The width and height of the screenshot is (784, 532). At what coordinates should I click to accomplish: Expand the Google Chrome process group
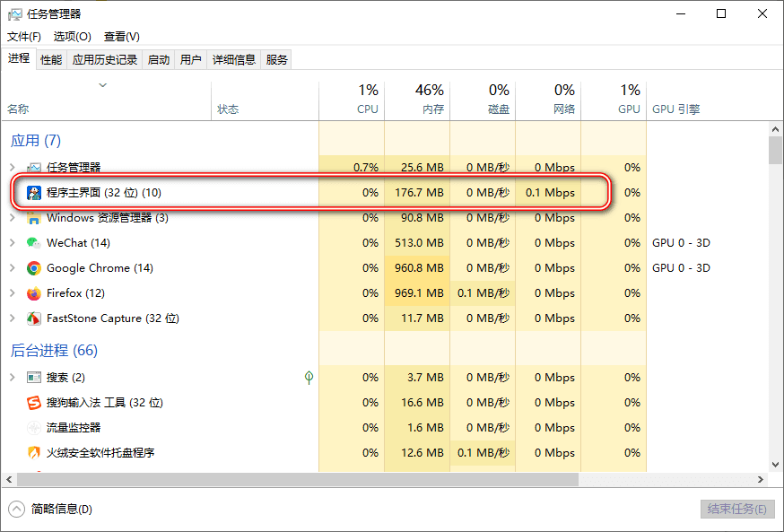[12, 268]
